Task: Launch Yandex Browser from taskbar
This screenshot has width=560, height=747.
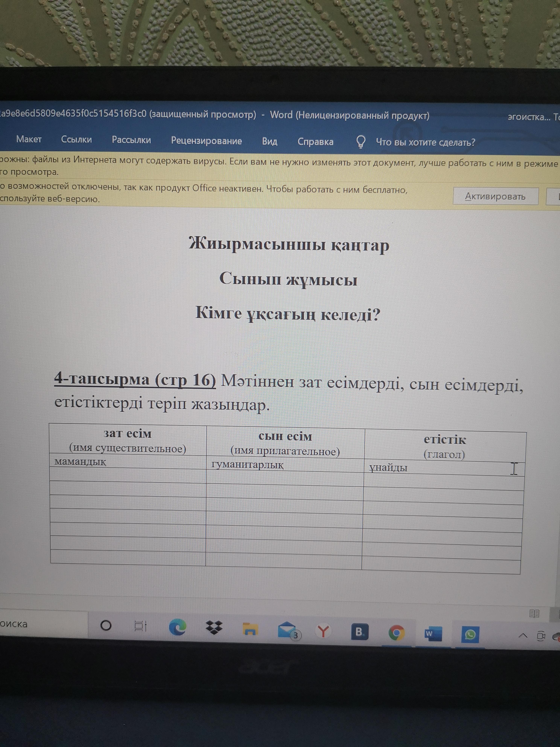Action: pos(323,631)
